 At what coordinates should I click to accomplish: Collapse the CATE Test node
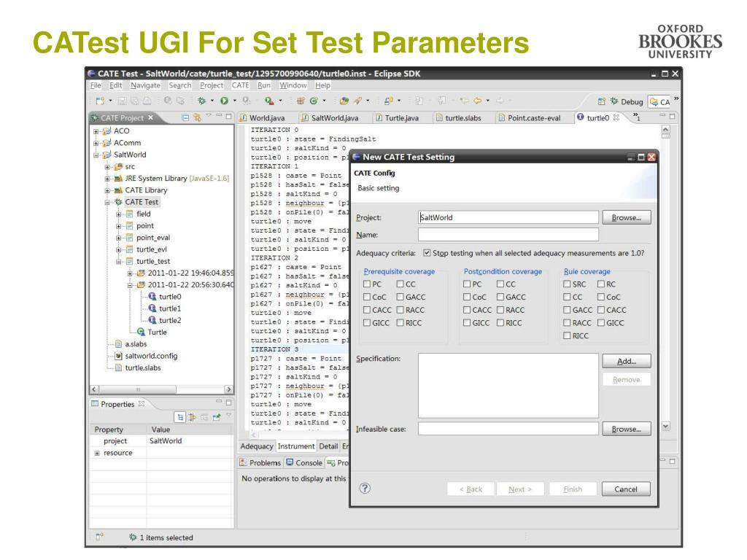point(107,203)
